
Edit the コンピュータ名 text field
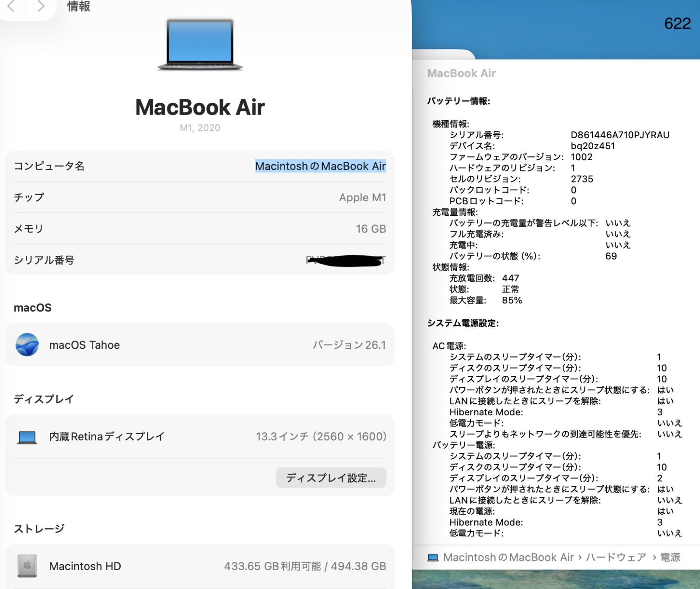pos(320,166)
